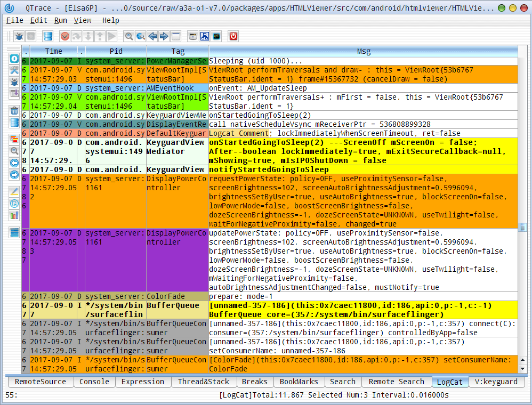The image size is (532, 405).
Task: Click the blue bug icon in top toolbar
Action: (19, 36)
